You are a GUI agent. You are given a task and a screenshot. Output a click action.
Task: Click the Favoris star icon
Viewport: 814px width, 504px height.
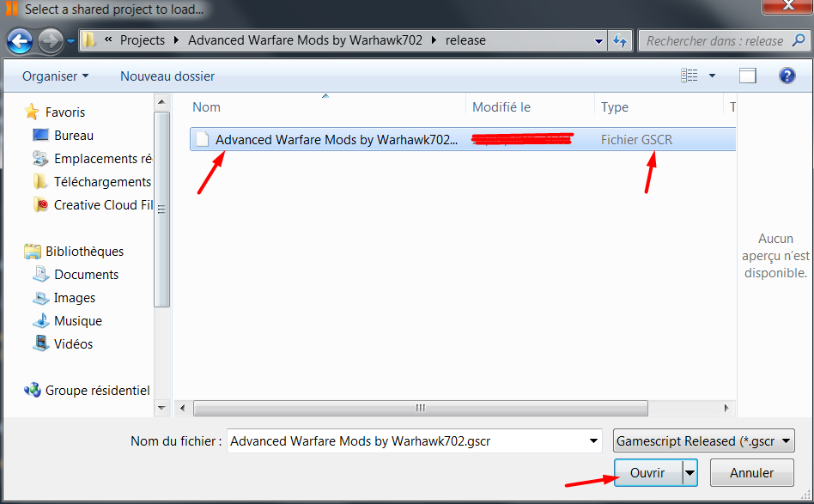tap(32, 112)
